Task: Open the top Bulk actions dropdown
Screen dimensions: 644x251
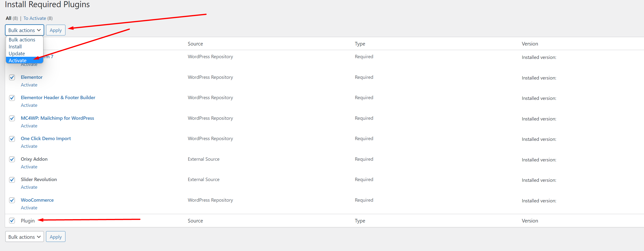Action: pyautogui.click(x=24, y=30)
